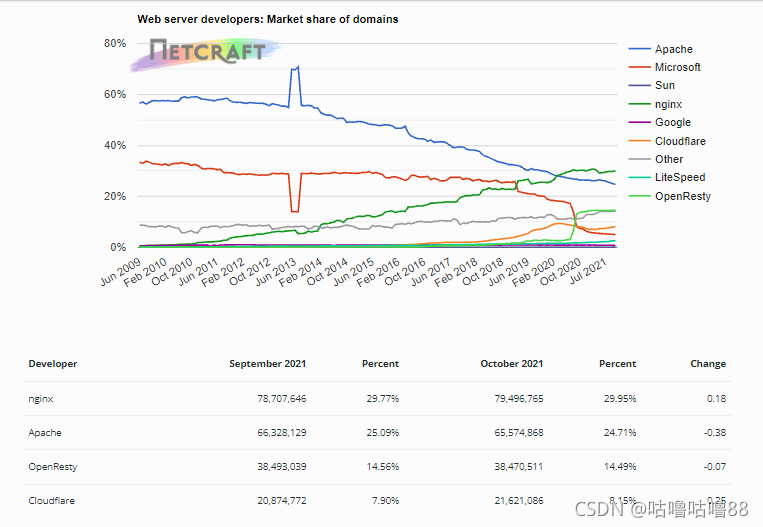This screenshot has height=527, width=763.
Task: Select the OpenResty table row name
Action: pos(53,467)
